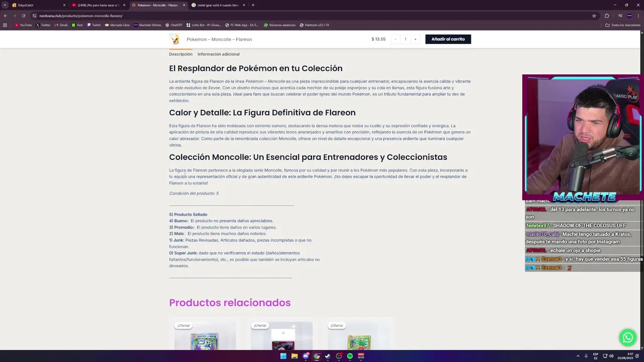Select the Pokemon Moncolle Flareon tab
The image size is (644, 362).
point(158,5)
